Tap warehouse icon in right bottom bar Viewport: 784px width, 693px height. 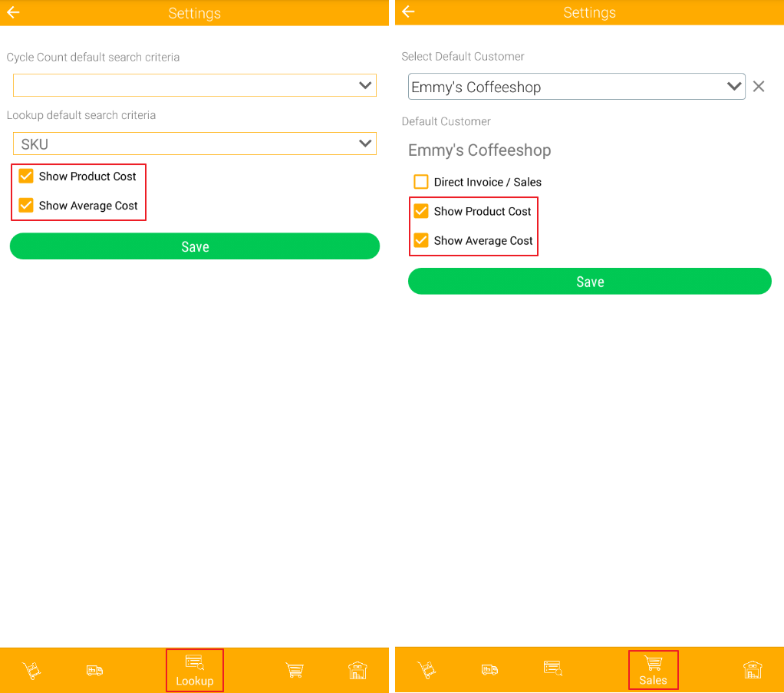pyautogui.click(x=753, y=669)
